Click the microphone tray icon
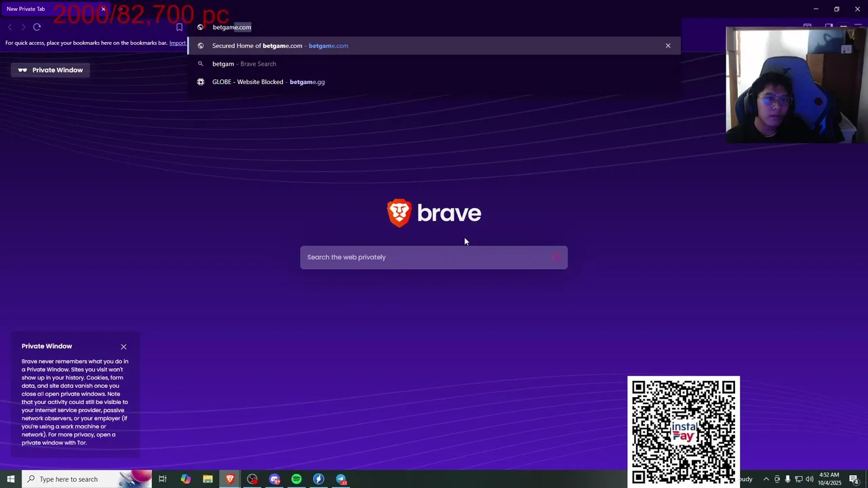 (787, 479)
